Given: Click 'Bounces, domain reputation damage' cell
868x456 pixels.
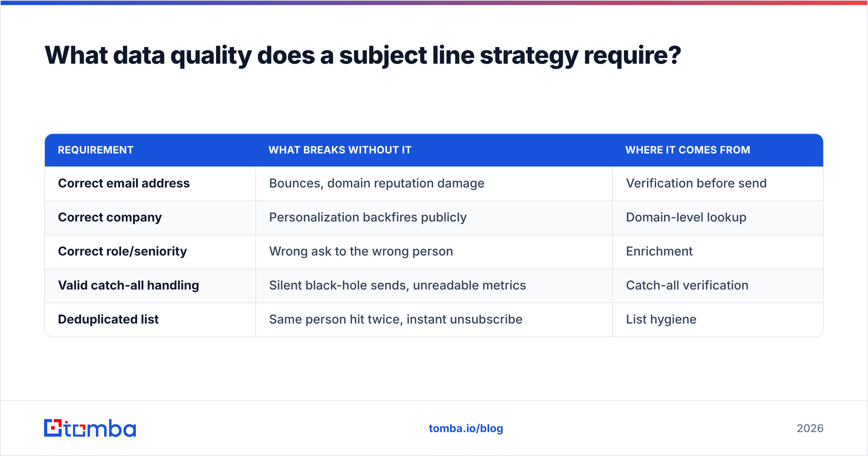Looking at the screenshot, I should tap(434, 183).
